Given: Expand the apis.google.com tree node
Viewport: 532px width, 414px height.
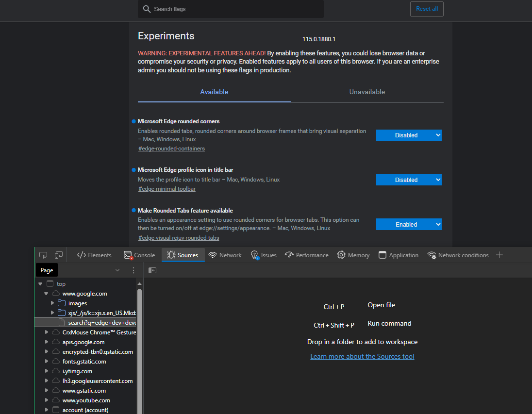Looking at the screenshot, I should pos(46,342).
